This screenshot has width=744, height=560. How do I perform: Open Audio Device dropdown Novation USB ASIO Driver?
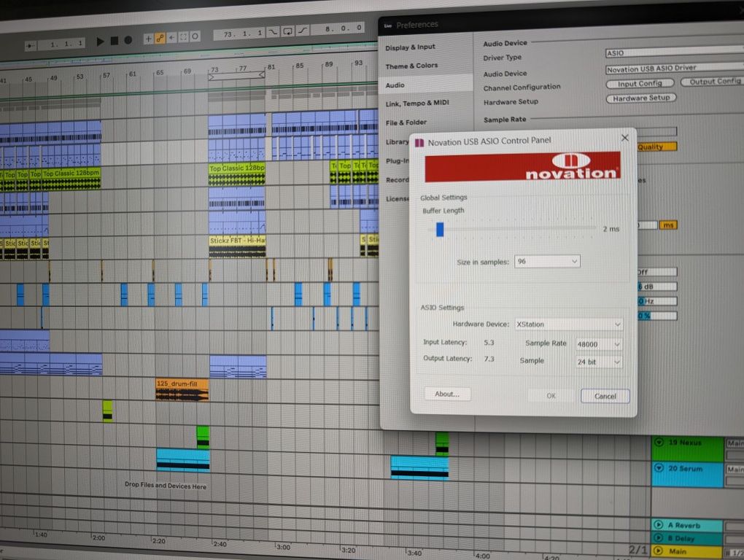tap(674, 69)
